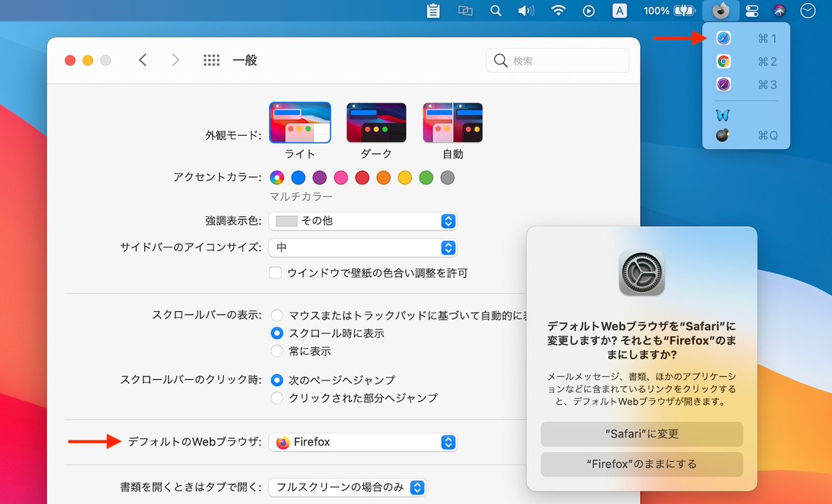Open the sound volume menu bar icon

pos(526,10)
